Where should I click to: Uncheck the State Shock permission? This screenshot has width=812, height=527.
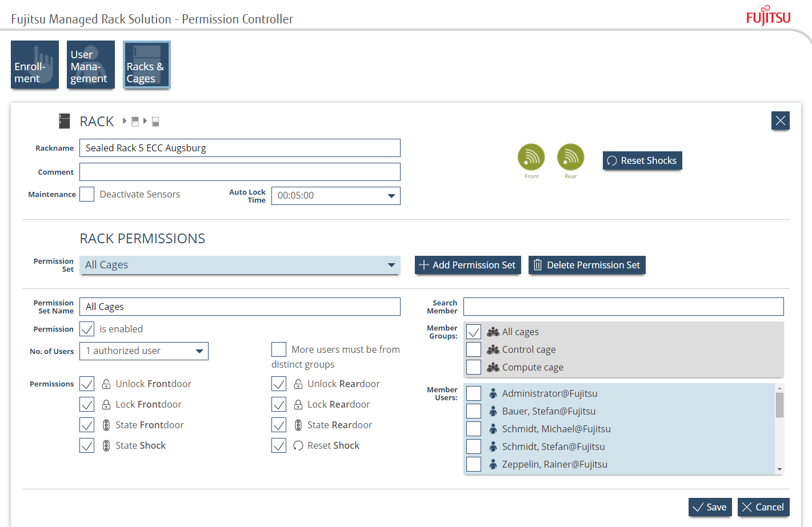87,445
